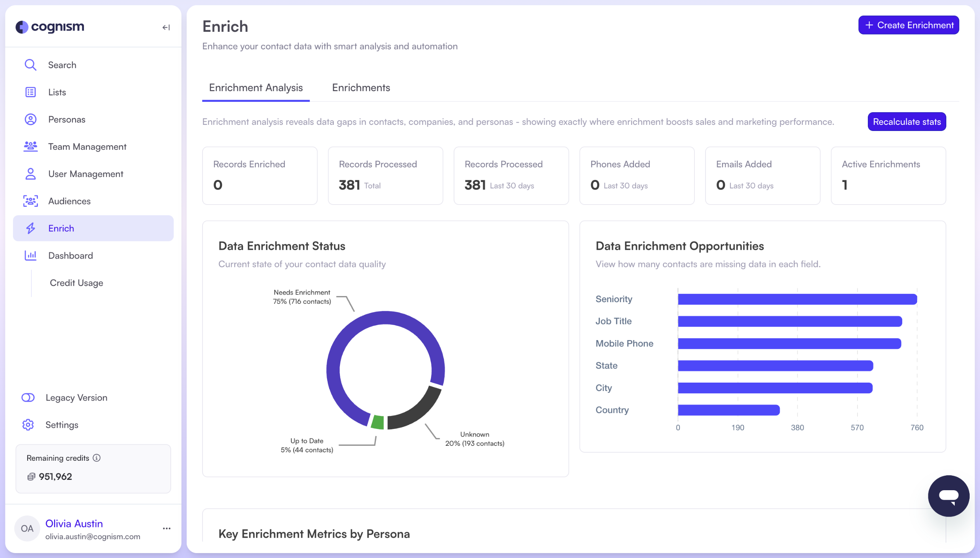Click the Audiences icon in sidebar

(x=30, y=201)
